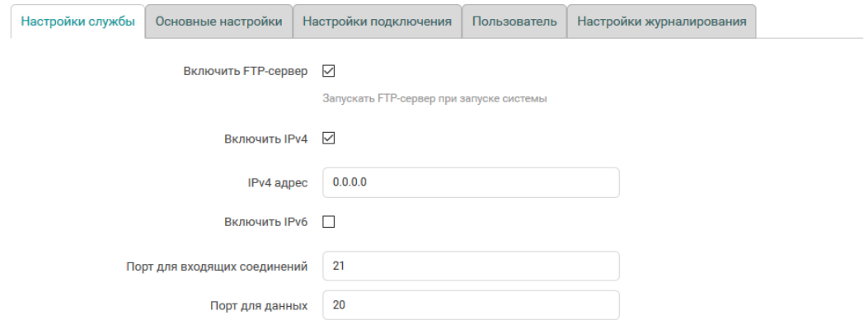Enable the Включить IPv6 checkbox
The height and width of the screenshot is (330, 868).
tap(328, 222)
